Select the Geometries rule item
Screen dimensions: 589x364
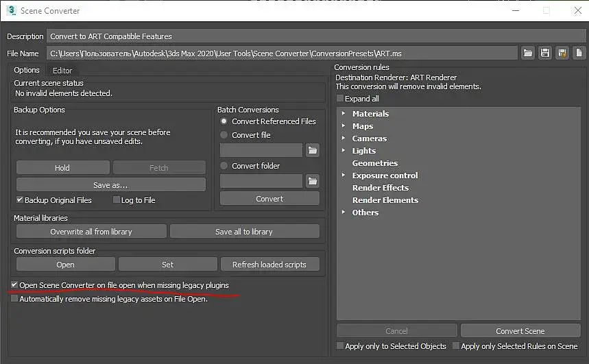[x=375, y=163]
